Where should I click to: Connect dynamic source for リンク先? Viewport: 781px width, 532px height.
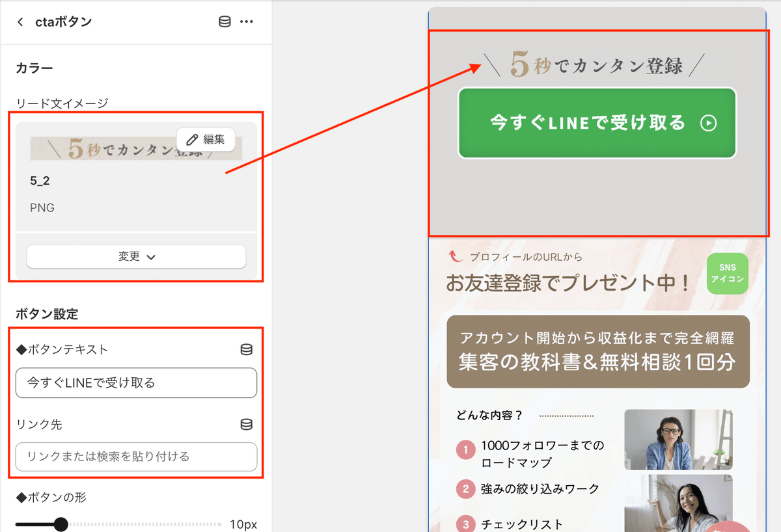[x=247, y=425]
